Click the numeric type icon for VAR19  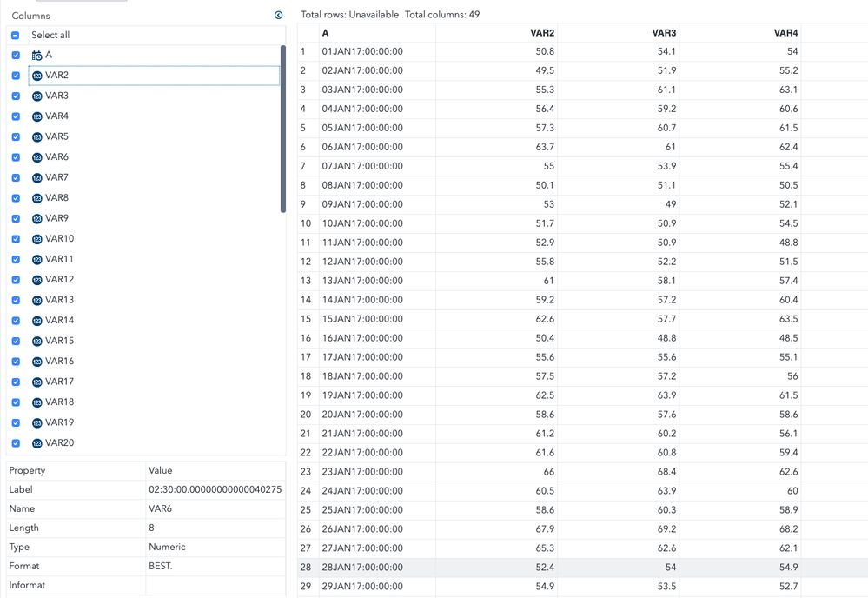click(37, 424)
